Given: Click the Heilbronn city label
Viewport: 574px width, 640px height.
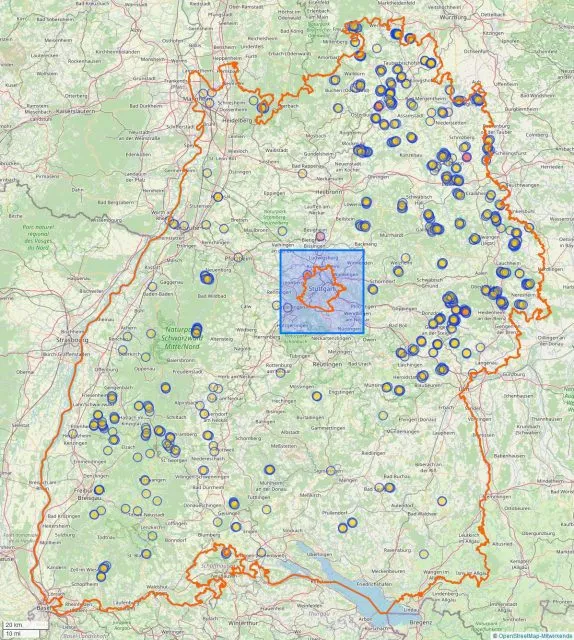Looking at the screenshot, I should 328,191.
